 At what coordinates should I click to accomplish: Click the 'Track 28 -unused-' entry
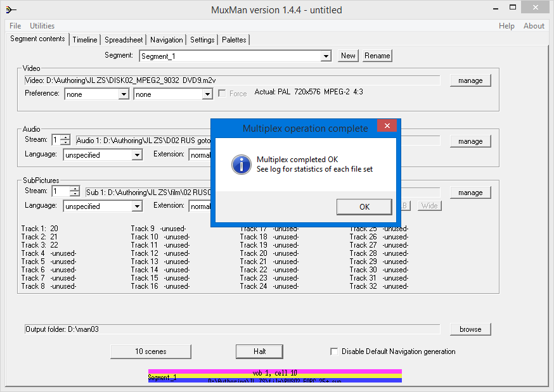[379, 253]
